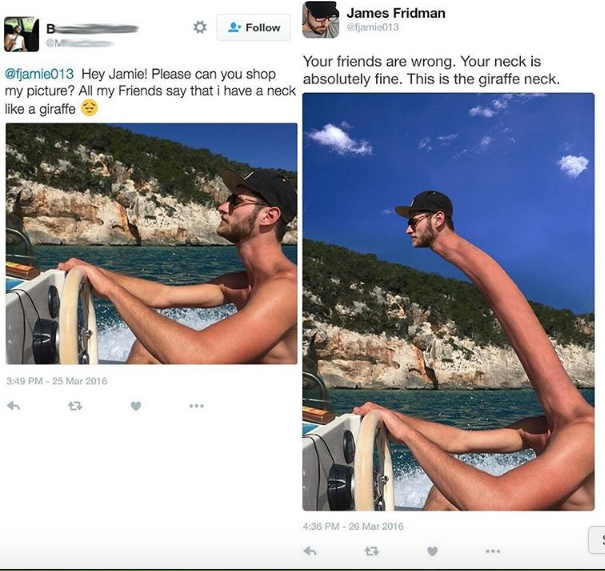View James Fridman's profile avatar
This screenshot has height=571, width=605.
tap(320, 19)
